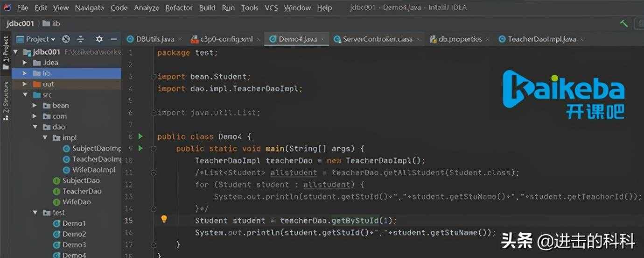Expand the bean package

(35, 106)
